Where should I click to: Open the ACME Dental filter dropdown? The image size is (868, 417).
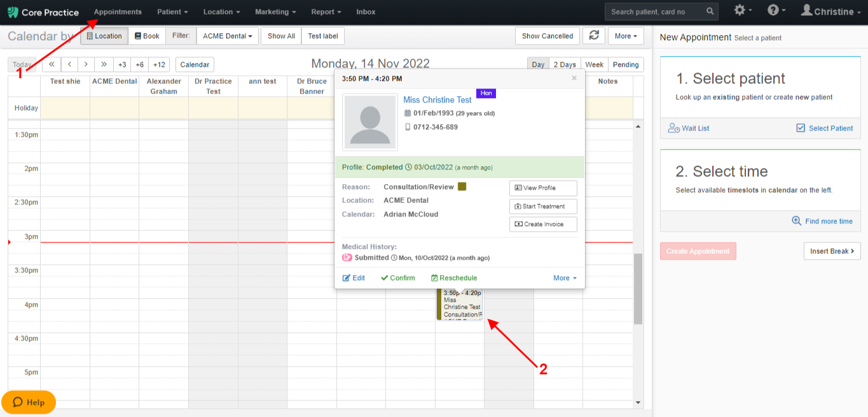(228, 36)
